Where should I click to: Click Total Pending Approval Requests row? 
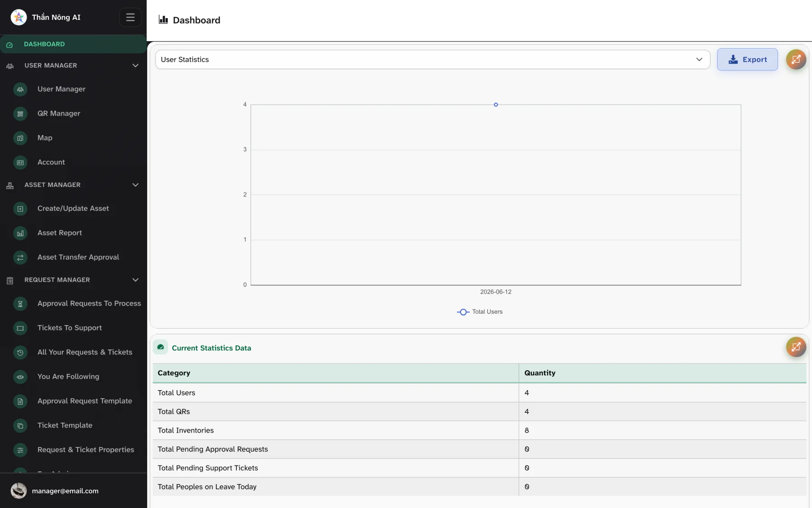coord(479,449)
